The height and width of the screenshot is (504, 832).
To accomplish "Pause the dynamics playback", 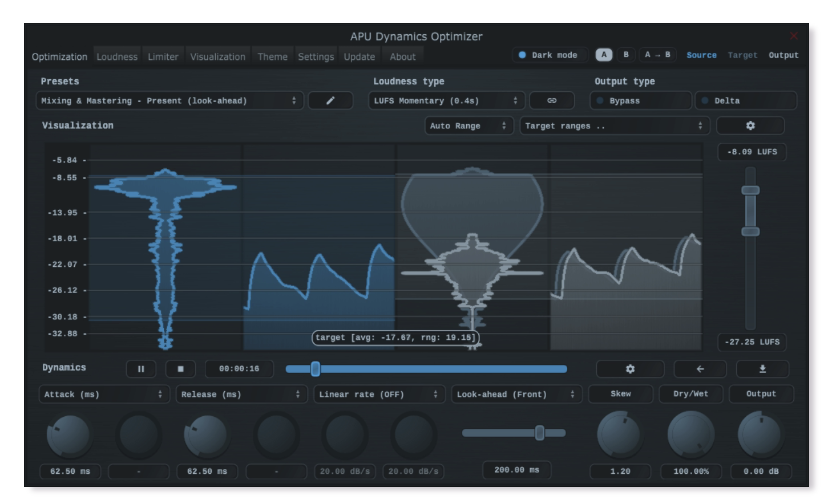I will [142, 369].
